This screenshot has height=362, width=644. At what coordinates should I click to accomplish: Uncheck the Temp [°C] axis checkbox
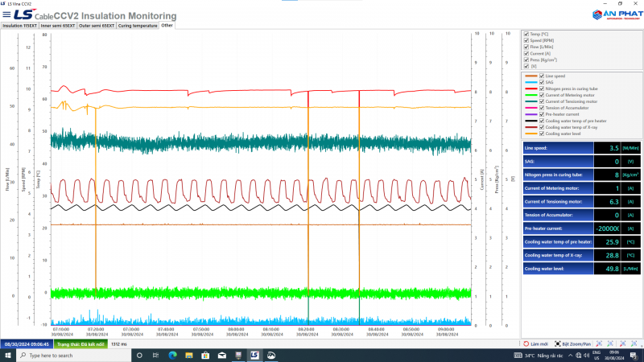click(526, 35)
